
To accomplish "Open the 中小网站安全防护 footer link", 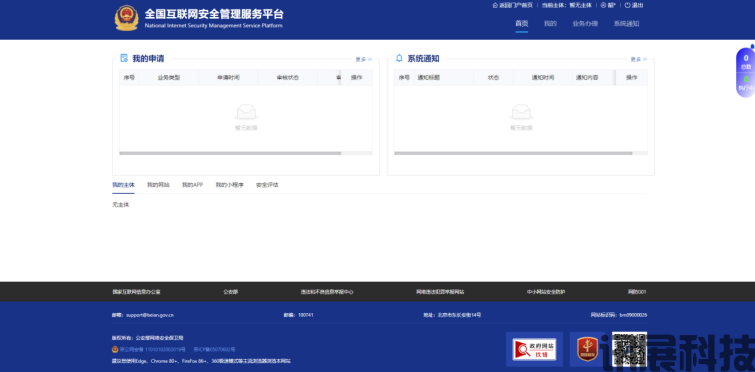I will [x=546, y=292].
